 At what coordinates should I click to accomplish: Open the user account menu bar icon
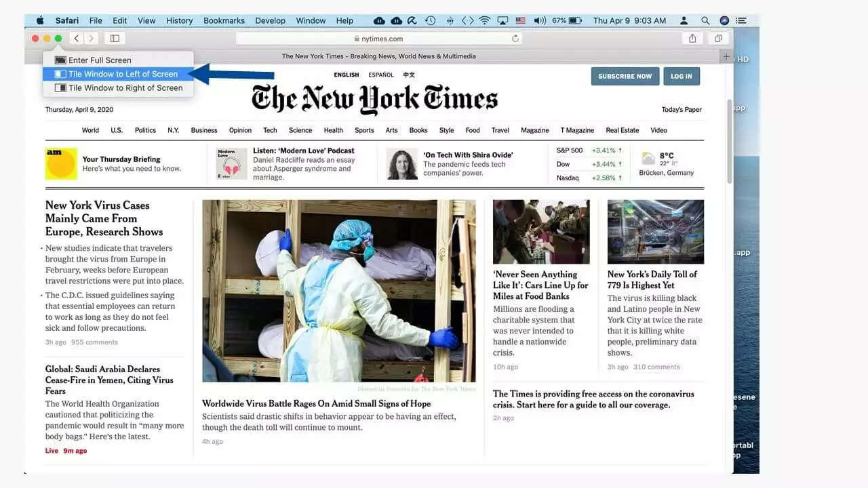point(685,20)
